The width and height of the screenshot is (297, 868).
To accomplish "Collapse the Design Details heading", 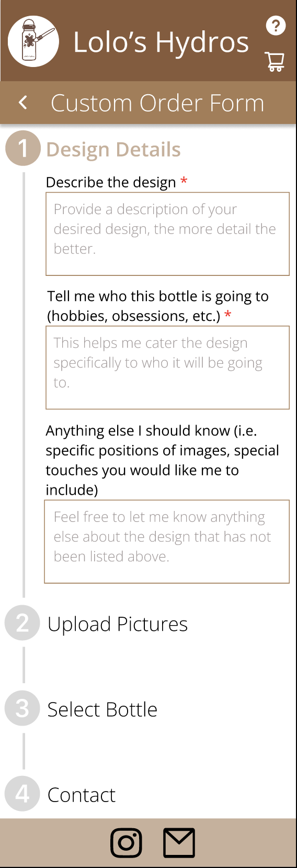I will (113, 149).
